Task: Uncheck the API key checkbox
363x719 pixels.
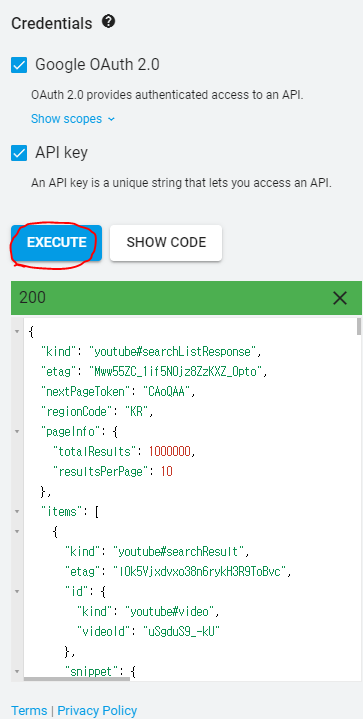Action: (19, 154)
